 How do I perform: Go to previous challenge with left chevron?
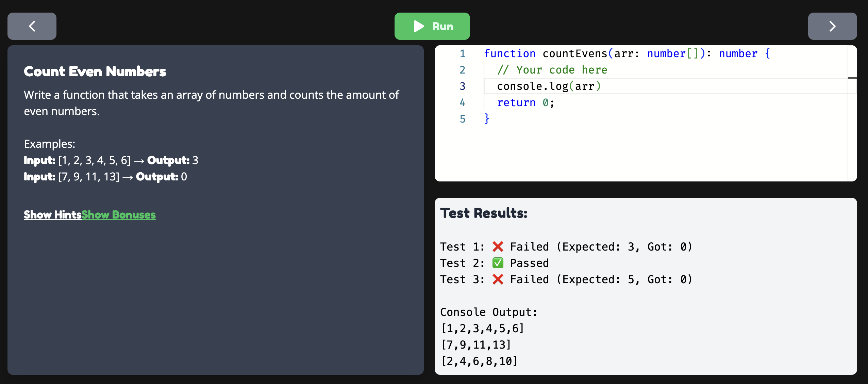pos(32,26)
